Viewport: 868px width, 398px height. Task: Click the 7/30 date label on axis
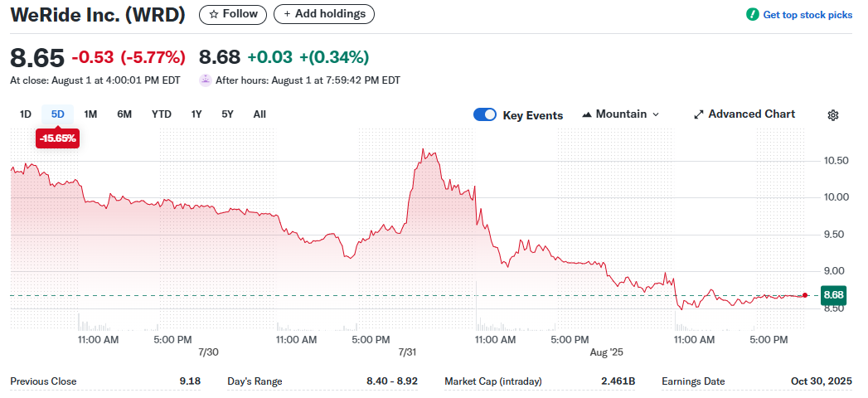(207, 352)
